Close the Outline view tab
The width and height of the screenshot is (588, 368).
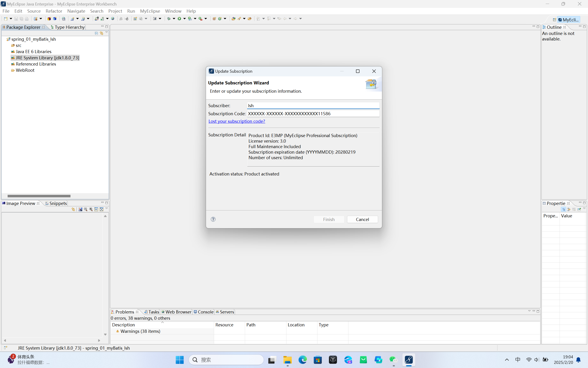[x=565, y=27]
